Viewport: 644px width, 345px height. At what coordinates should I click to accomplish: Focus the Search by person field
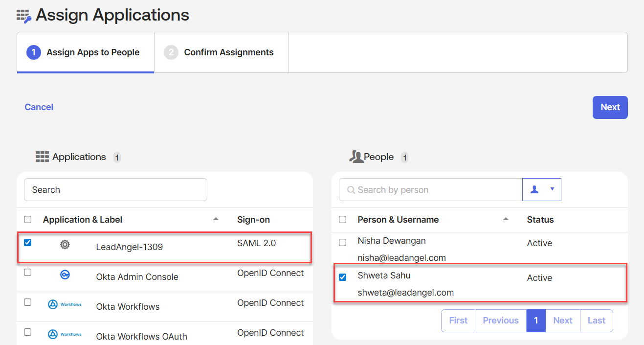coord(431,189)
